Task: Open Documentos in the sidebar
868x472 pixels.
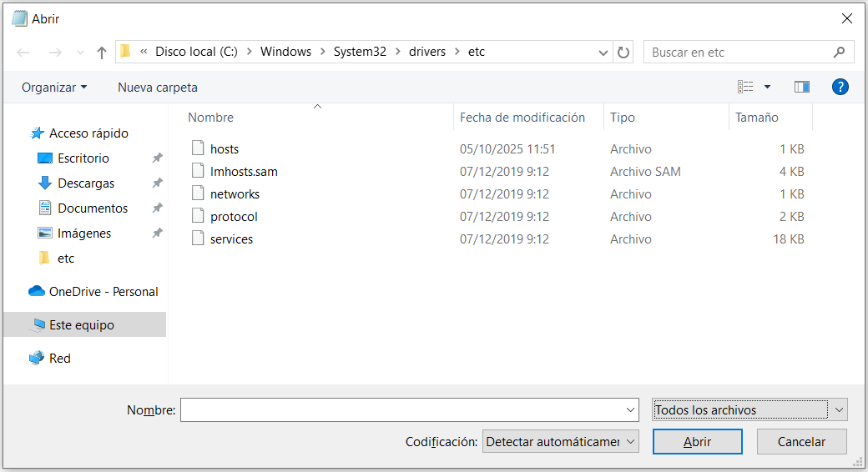Action: coord(93,208)
